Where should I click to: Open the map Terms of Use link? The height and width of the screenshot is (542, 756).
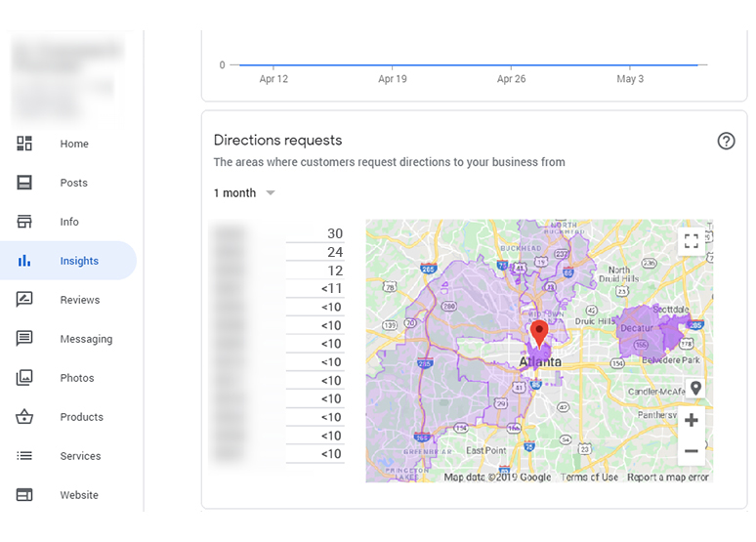tap(589, 477)
